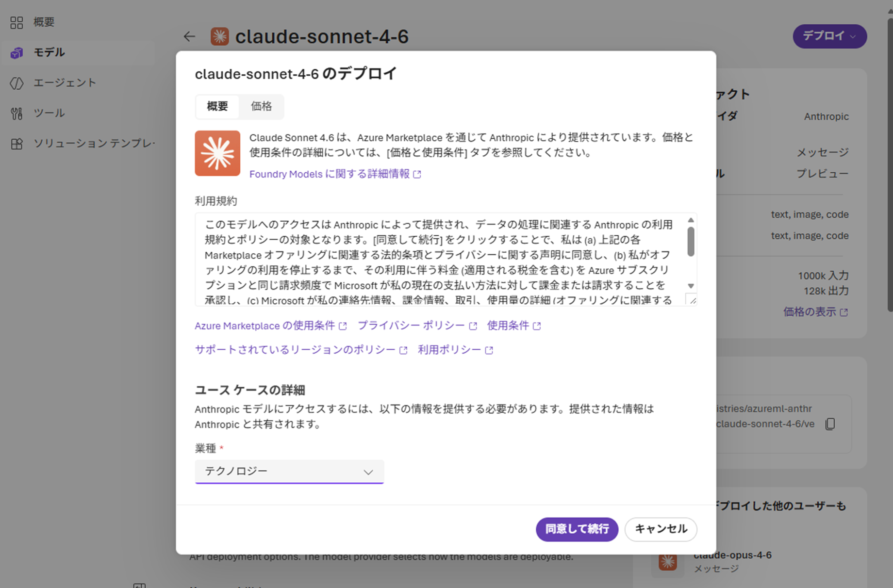Click Anthropic provider value in background panel
The image size is (893, 588).
click(826, 116)
